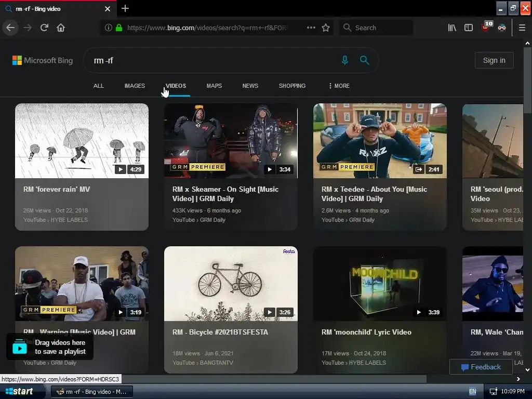Viewport: 532px width, 399px height.
Task: Open 'RM moonchild Lyric Video' title
Action: click(366, 332)
